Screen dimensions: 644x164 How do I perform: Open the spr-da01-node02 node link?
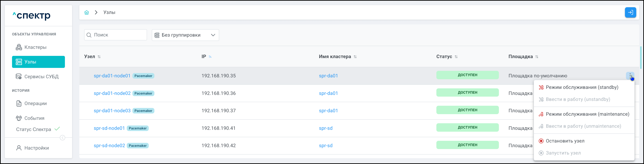(112, 93)
